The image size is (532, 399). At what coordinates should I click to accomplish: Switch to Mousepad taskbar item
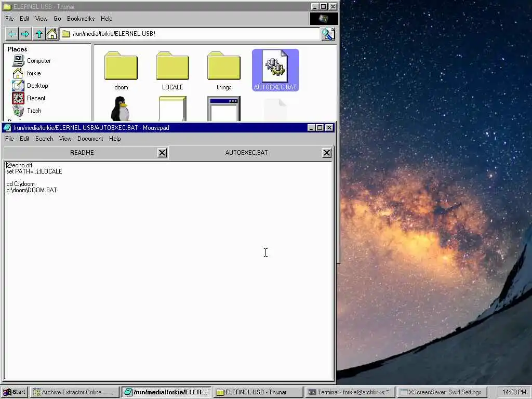point(166,392)
